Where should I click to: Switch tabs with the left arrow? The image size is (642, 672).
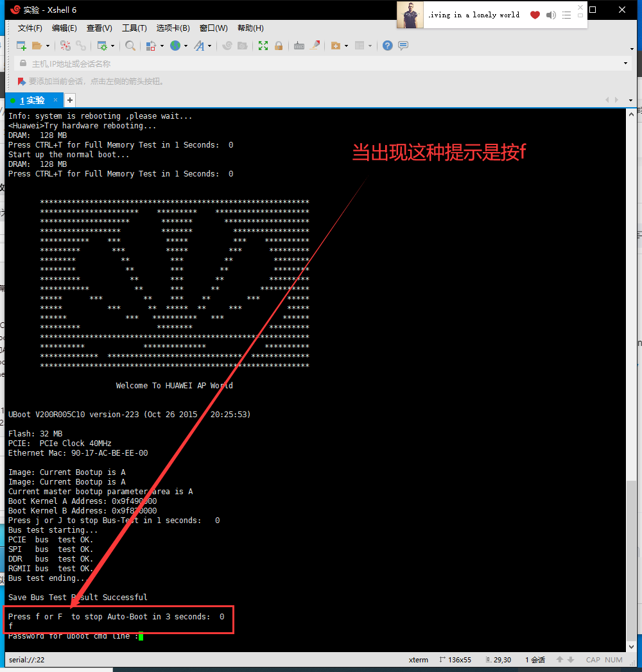[607, 100]
